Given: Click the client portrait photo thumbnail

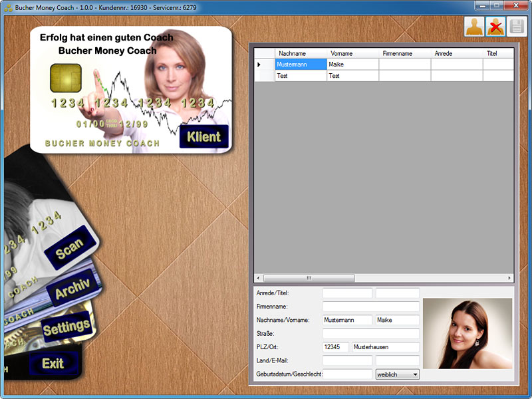Looking at the screenshot, I should [x=467, y=334].
